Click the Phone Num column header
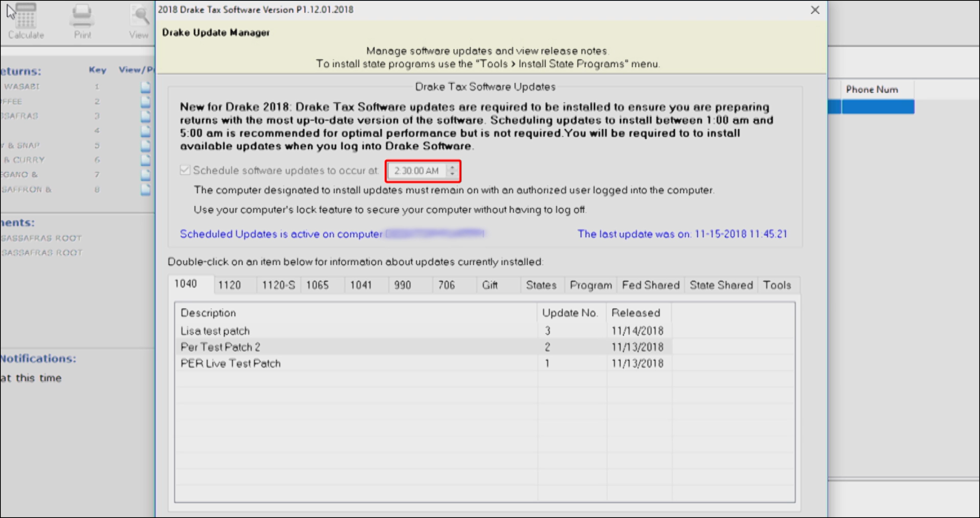Screen dimensions: 980x518 pos(878,90)
